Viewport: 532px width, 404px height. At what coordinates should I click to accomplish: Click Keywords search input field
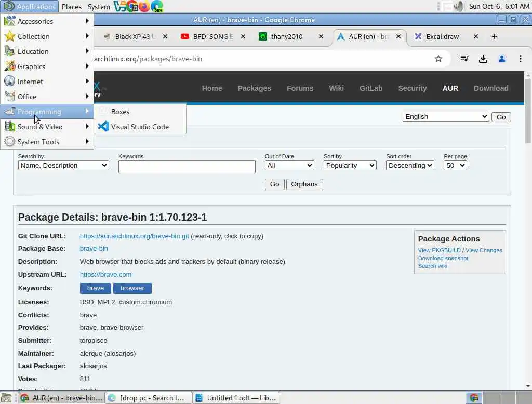[x=187, y=167]
